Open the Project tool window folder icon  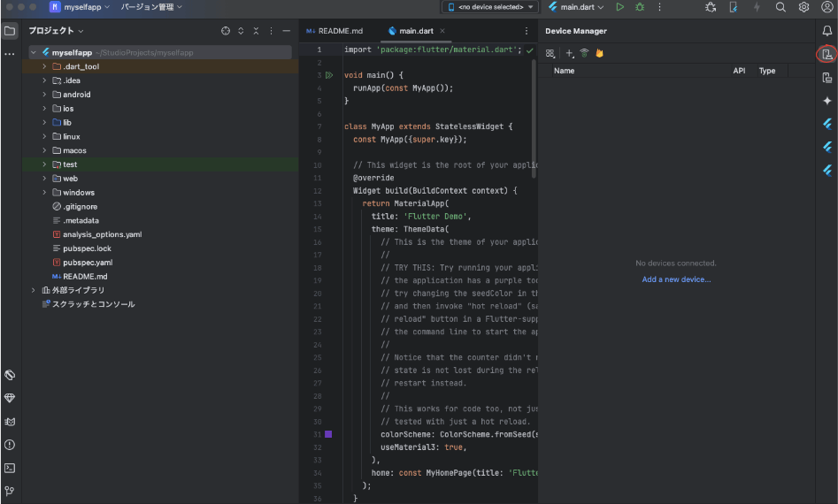10,31
